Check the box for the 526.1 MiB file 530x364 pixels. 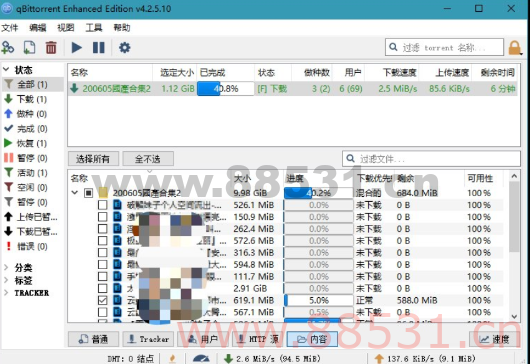(102, 205)
